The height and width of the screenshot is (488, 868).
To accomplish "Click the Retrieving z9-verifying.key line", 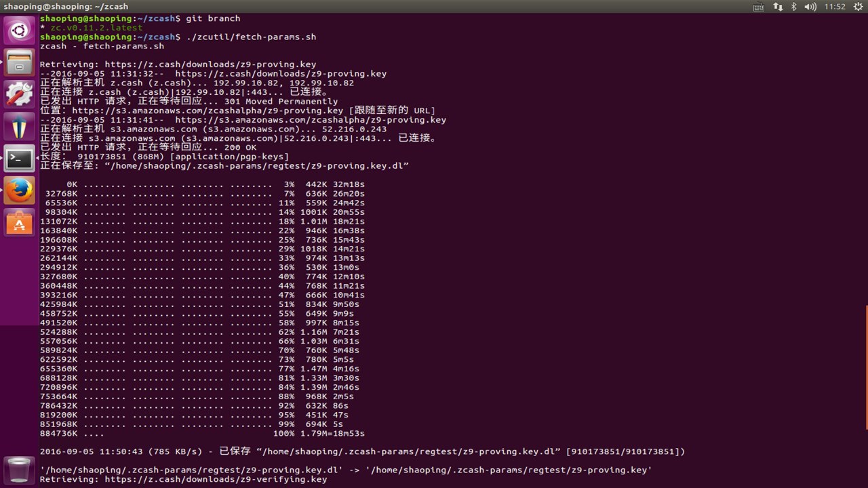I will pos(183,479).
